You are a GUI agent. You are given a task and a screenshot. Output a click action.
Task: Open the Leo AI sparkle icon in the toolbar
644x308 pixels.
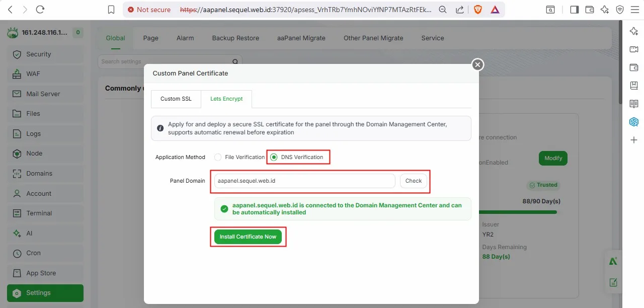tap(605, 10)
